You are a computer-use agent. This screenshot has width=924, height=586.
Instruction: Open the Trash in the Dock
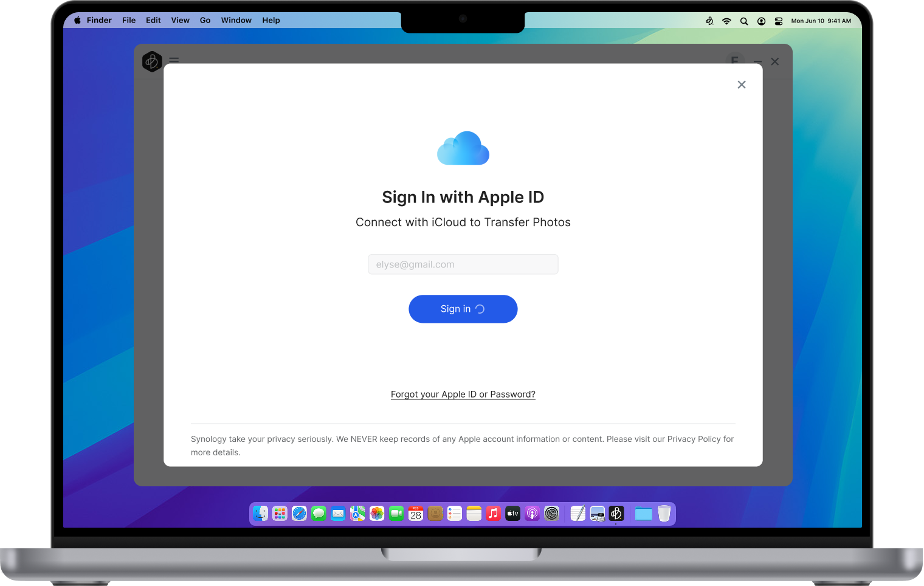click(664, 514)
